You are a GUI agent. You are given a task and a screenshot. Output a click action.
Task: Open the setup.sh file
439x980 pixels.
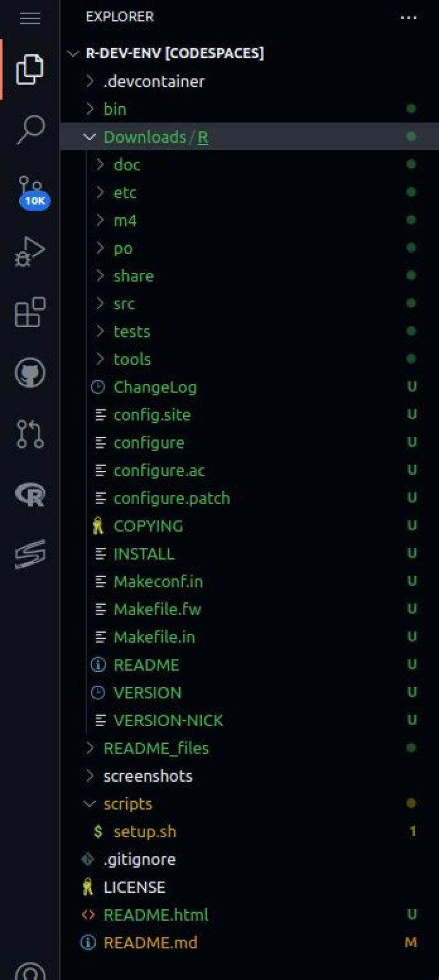coord(145,832)
